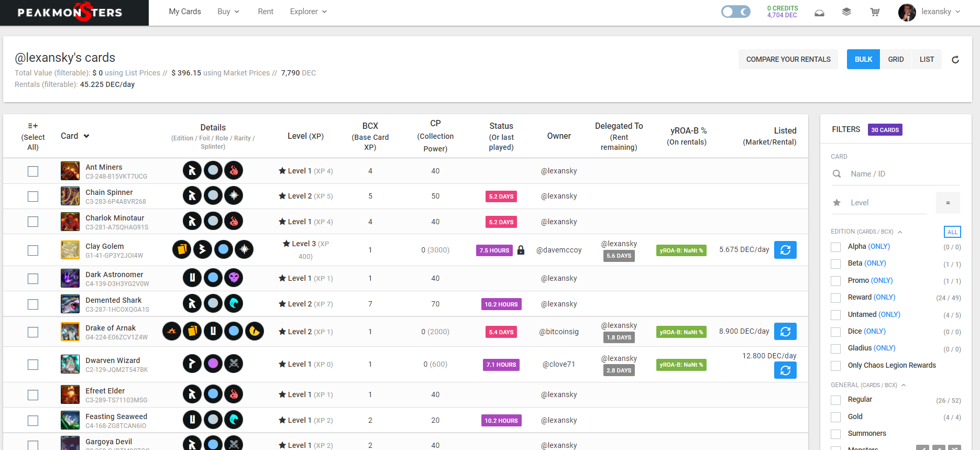This screenshot has height=450, width=980.
Task: Open the shopping cart icon
Action: point(875,12)
